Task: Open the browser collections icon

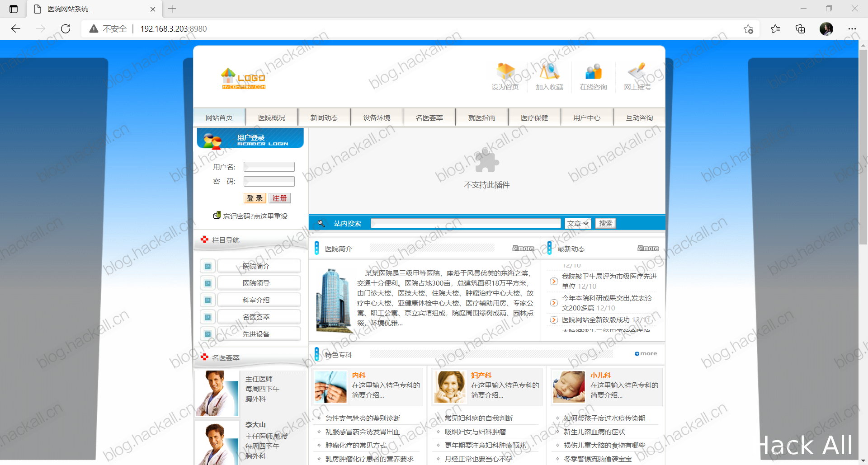Action: coord(800,29)
